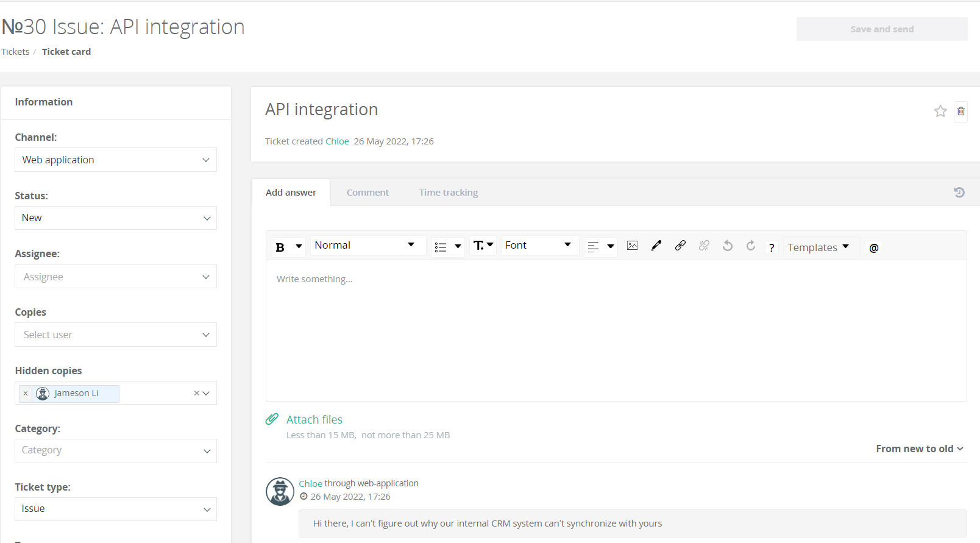Switch to the Time tracking tab

449,193
